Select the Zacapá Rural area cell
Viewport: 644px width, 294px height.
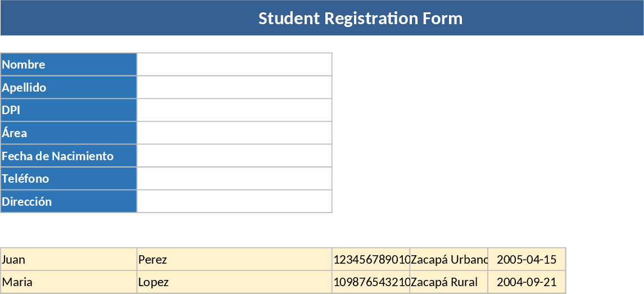pyautogui.click(x=448, y=282)
